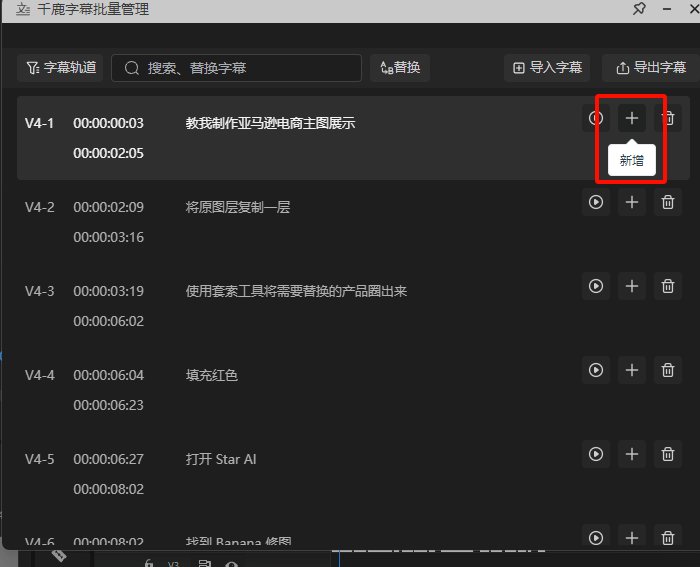Viewport: 700px width, 567px height.
Task: Select subtitle text 使用套索工具将需要替换的产品圈出来
Action: pyautogui.click(x=296, y=291)
